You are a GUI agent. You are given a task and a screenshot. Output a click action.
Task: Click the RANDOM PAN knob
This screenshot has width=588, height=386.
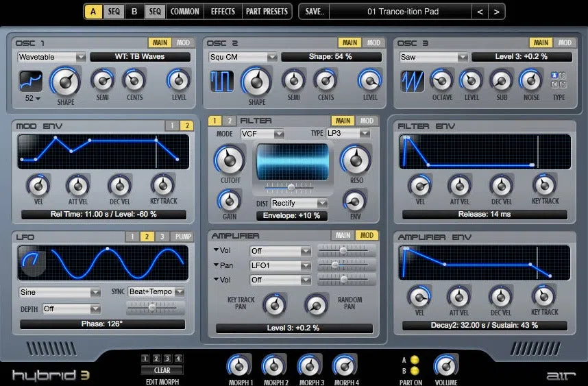click(x=316, y=304)
